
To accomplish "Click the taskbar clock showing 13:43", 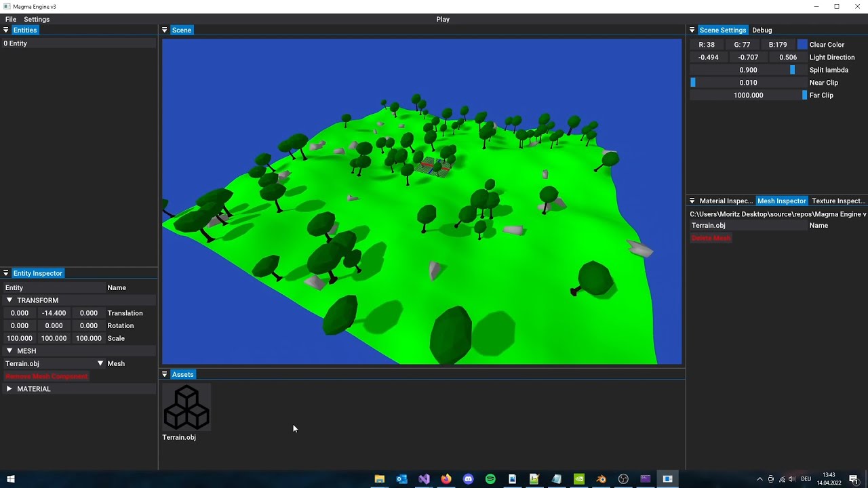I will click(829, 479).
